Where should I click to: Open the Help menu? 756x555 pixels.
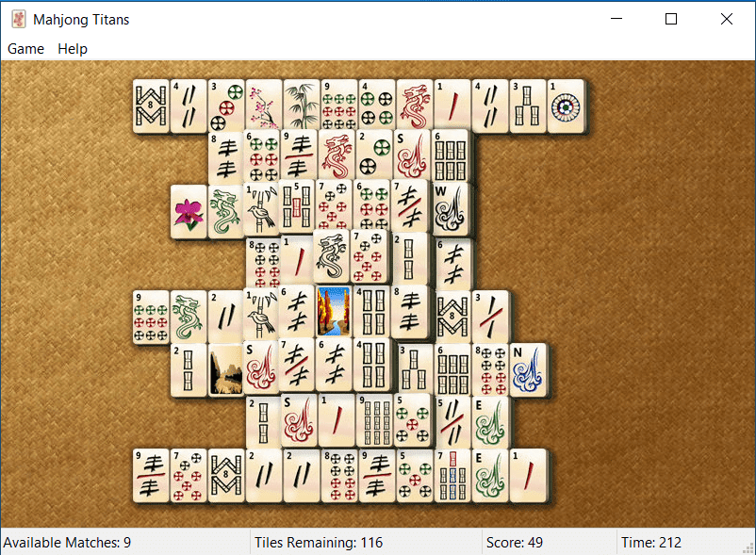point(73,49)
